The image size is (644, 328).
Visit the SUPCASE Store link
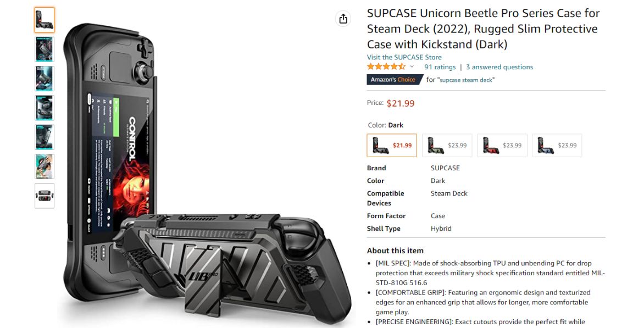tap(404, 57)
